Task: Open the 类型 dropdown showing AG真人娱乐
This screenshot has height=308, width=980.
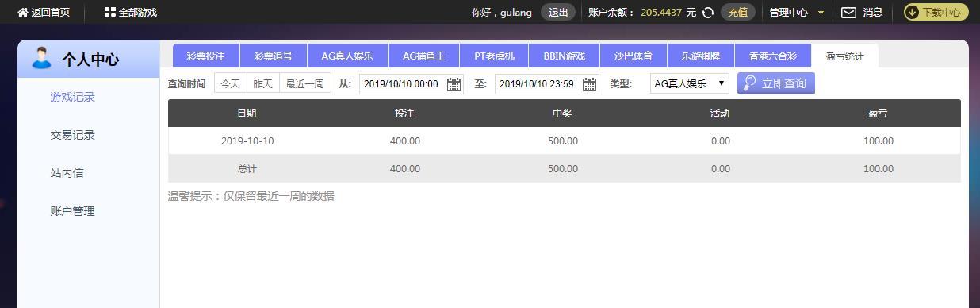Action: pyautogui.click(x=689, y=83)
